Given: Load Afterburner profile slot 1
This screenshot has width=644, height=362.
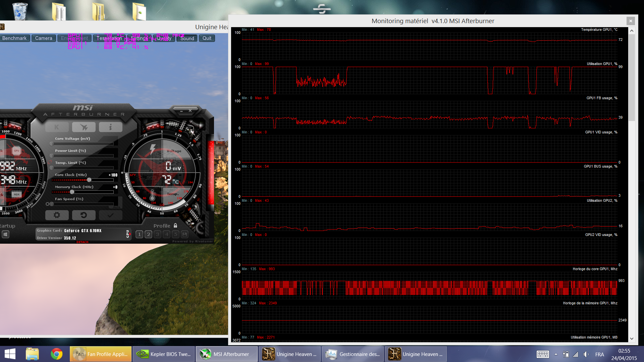Looking at the screenshot, I should click(140, 234).
